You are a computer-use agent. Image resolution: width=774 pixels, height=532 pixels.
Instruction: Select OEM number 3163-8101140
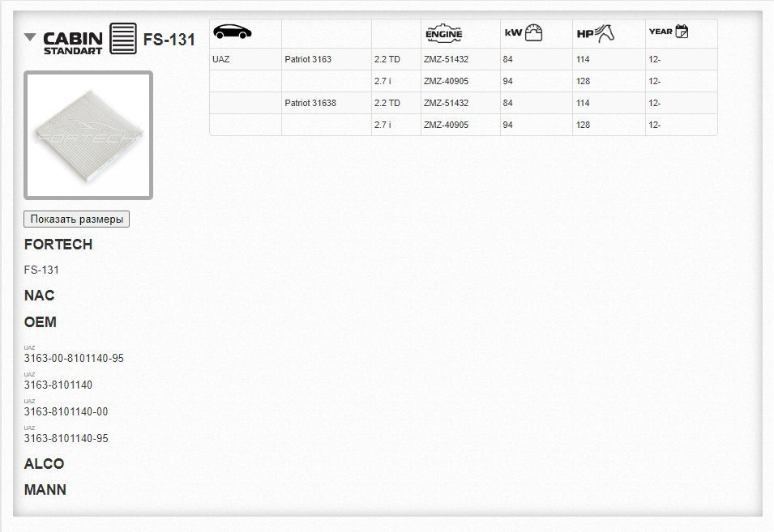click(x=58, y=385)
